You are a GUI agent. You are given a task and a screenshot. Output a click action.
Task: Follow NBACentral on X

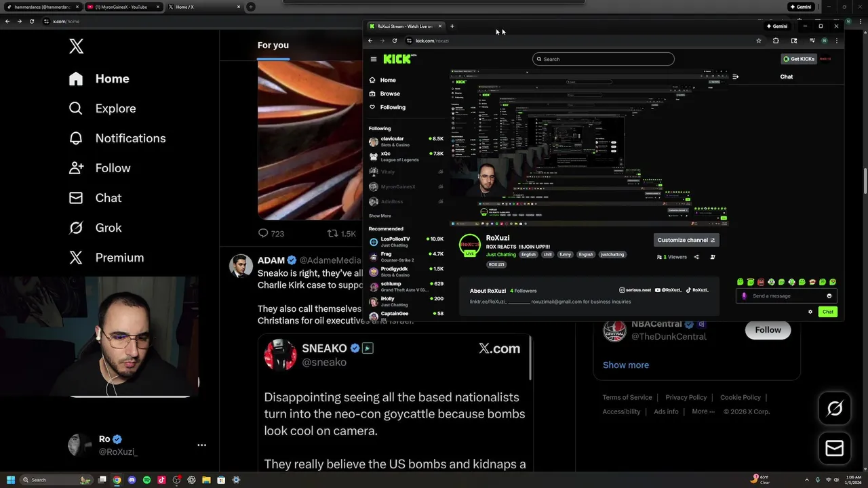768,329
